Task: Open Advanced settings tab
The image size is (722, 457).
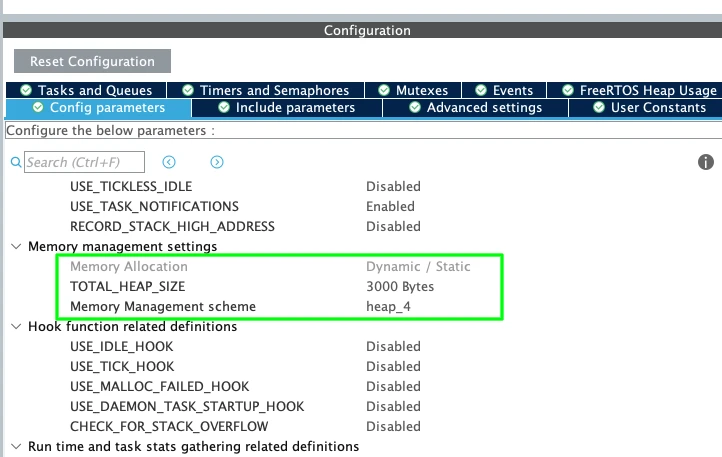Action: 475,107
